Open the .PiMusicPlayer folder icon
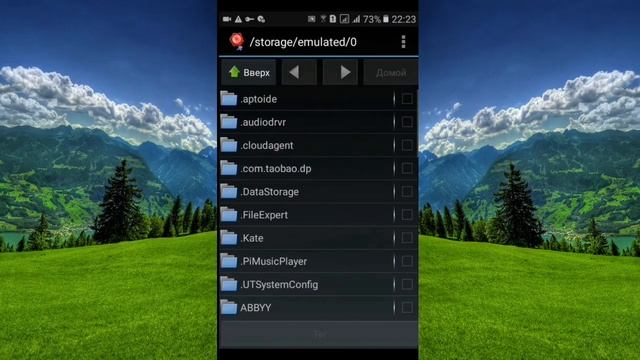Image resolution: width=640 pixels, height=360 pixels. click(x=229, y=261)
